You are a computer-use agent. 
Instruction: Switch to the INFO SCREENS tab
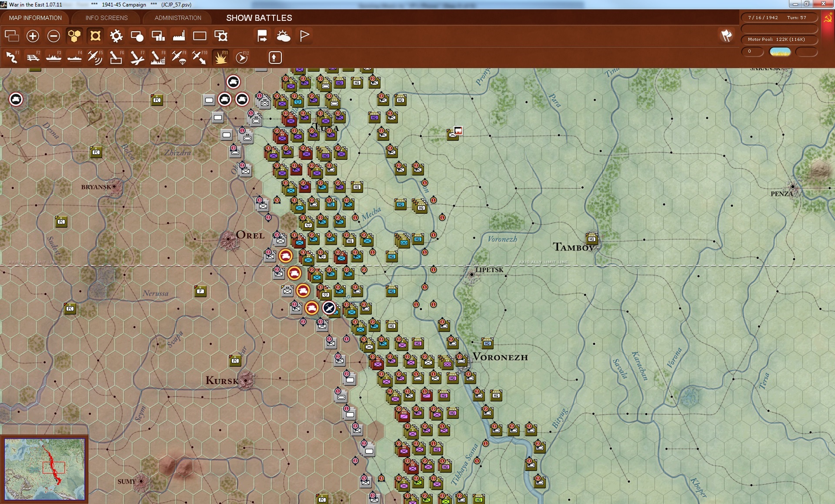point(107,18)
